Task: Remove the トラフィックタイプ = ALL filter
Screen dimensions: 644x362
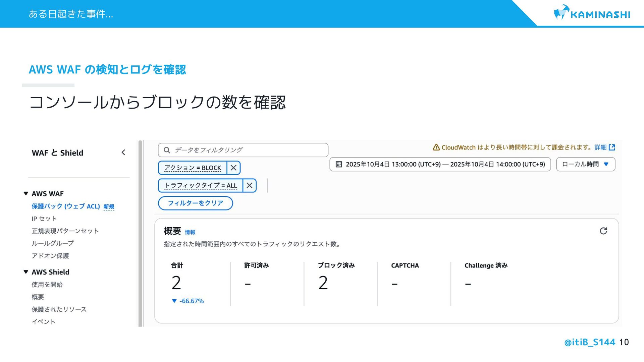Action: tap(249, 186)
